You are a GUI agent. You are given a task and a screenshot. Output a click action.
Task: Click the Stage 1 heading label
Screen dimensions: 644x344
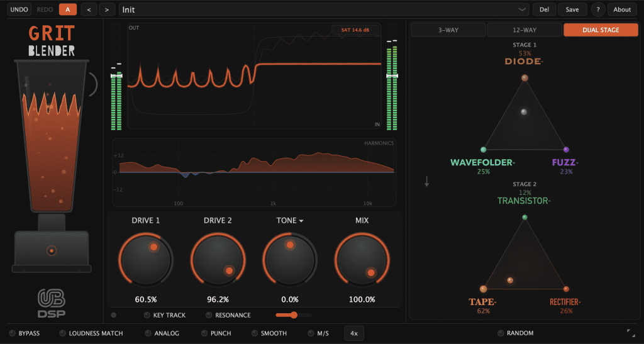click(x=525, y=45)
